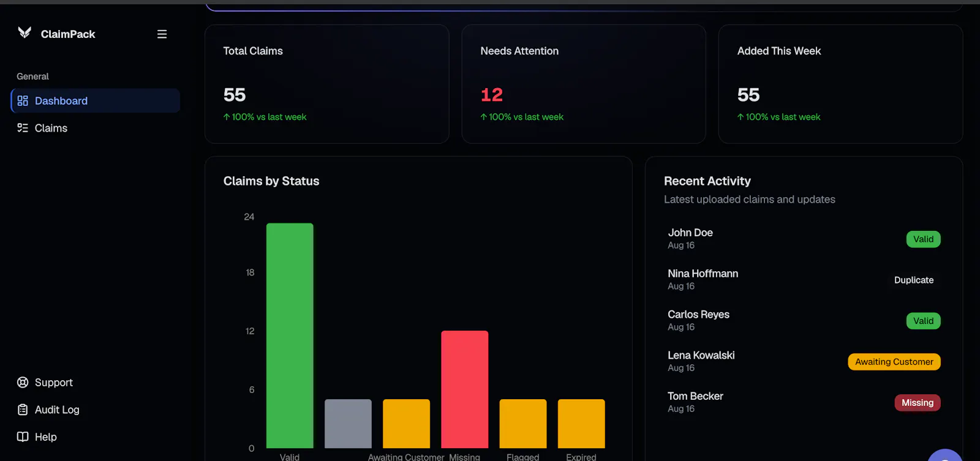Click the Latest uploaded claims subtitle
This screenshot has height=461, width=980.
[x=750, y=200]
